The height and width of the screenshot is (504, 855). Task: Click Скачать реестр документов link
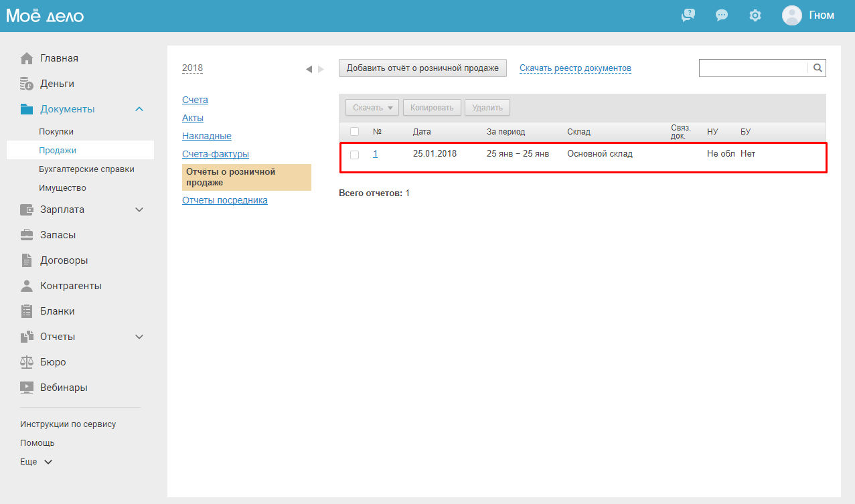[575, 68]
